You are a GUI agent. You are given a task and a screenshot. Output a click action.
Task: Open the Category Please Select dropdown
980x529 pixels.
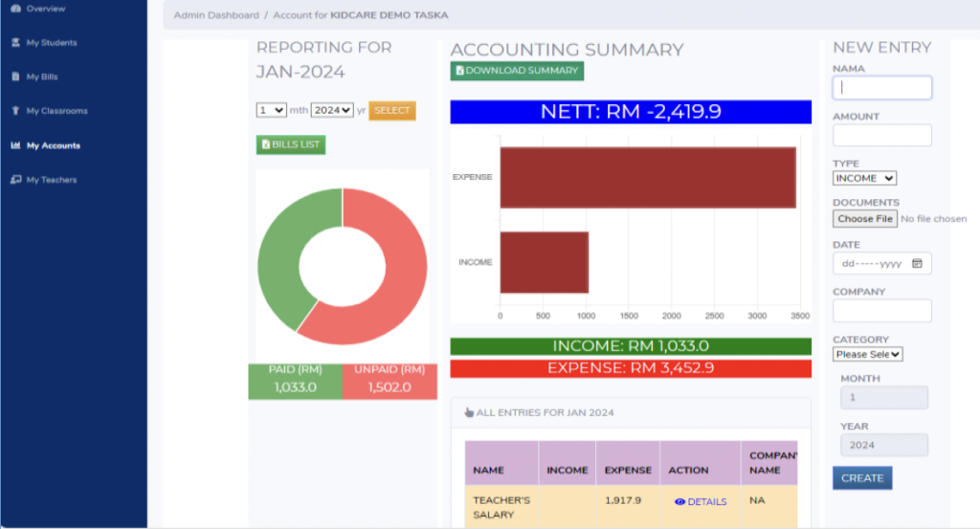(x=868, y=354)
